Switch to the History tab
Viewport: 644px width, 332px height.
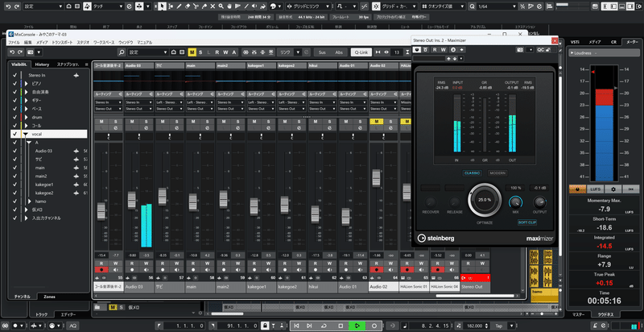tap(42, 64)
